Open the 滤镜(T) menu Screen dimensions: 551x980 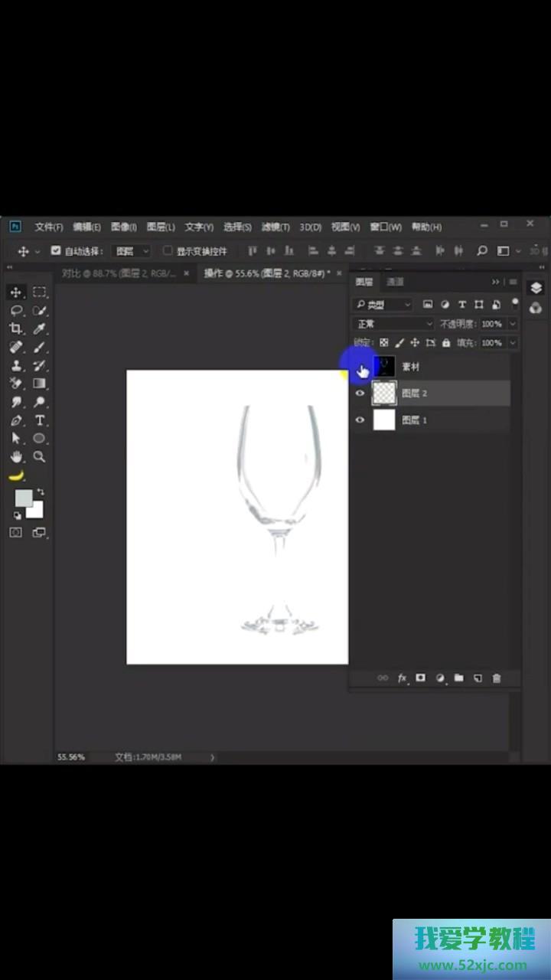point(275,227)
